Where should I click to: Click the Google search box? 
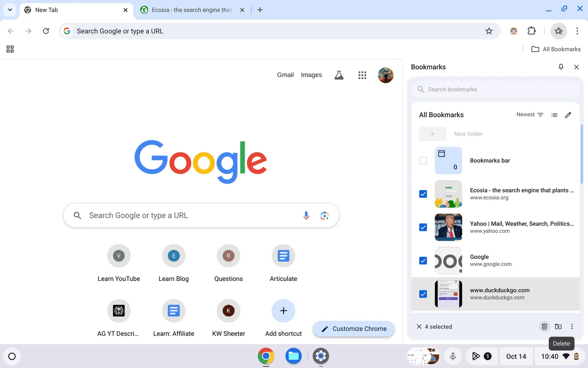(x=201, y=215)
